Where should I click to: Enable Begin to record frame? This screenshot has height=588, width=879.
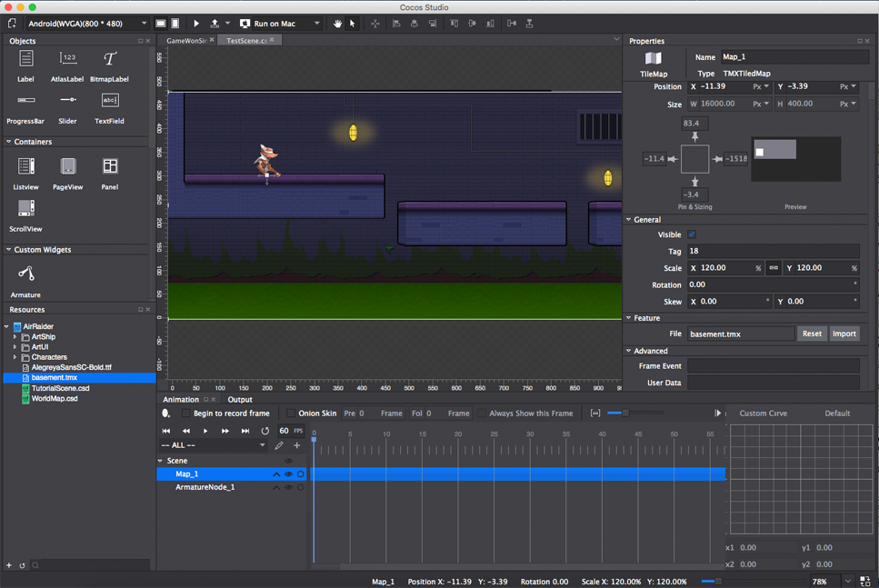coord(186,414)
